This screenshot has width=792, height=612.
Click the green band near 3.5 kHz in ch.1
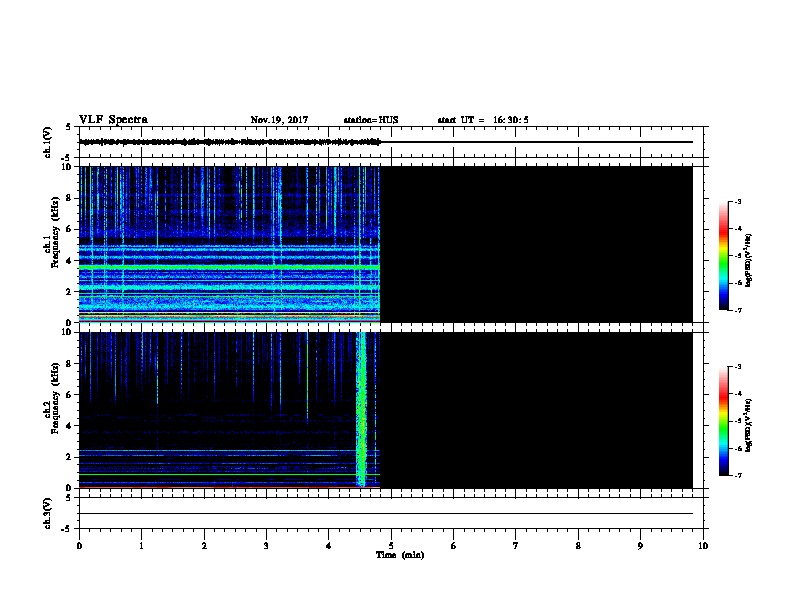point(230,267)
